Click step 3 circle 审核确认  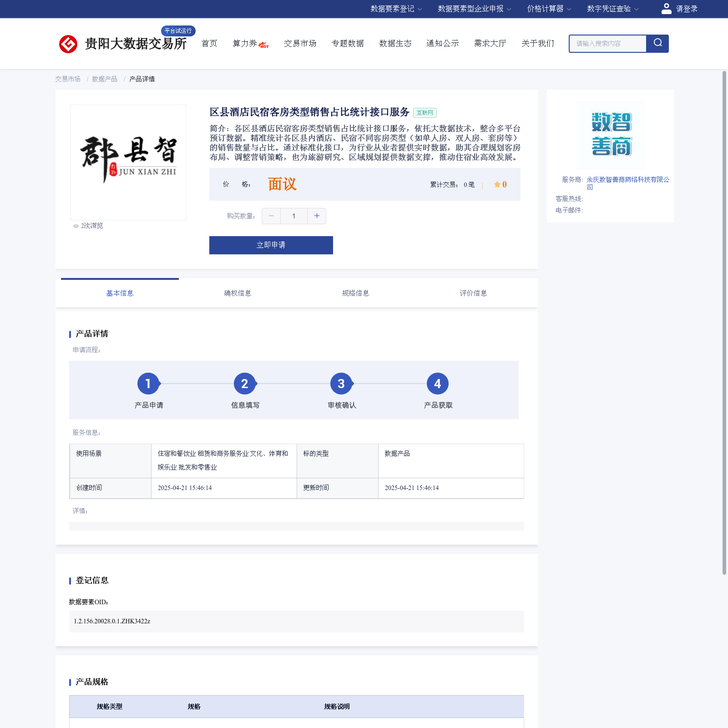tap(341, 384)
